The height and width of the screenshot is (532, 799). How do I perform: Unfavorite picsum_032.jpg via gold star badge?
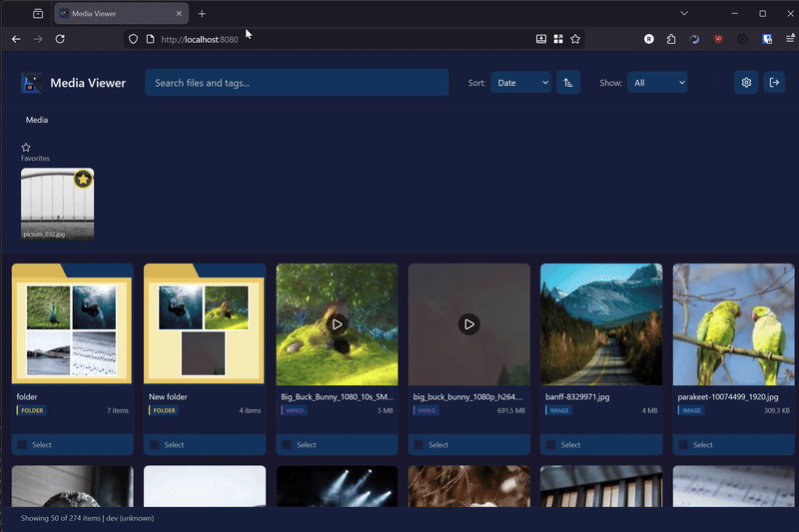pyautogui.click(x=83, y=179)
